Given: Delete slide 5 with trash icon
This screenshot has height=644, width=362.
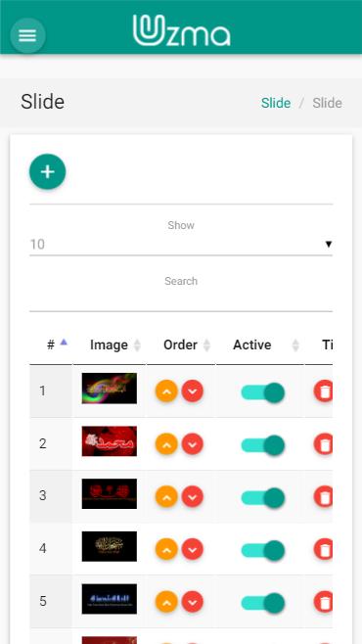Looking at the screenshot, I should (x=324, y=602).
